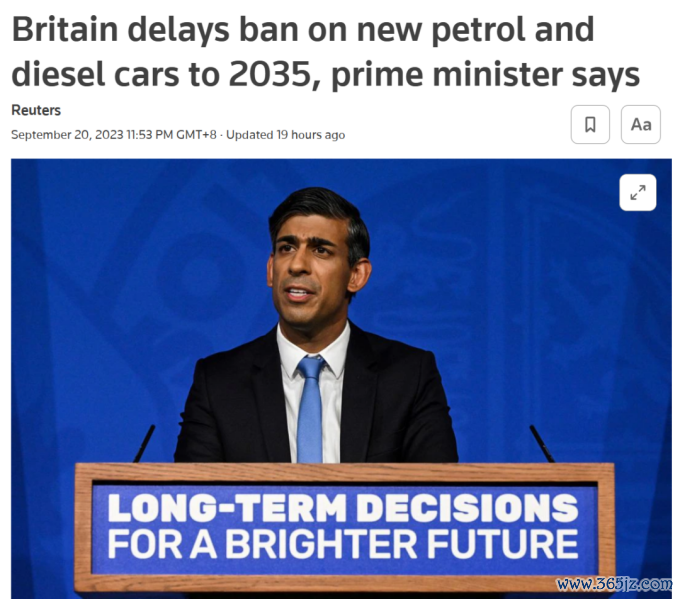Viewport: 680px width, 599px height.
Task: Click "prime minister says" in the headline
Action: [x=486, y=75]
